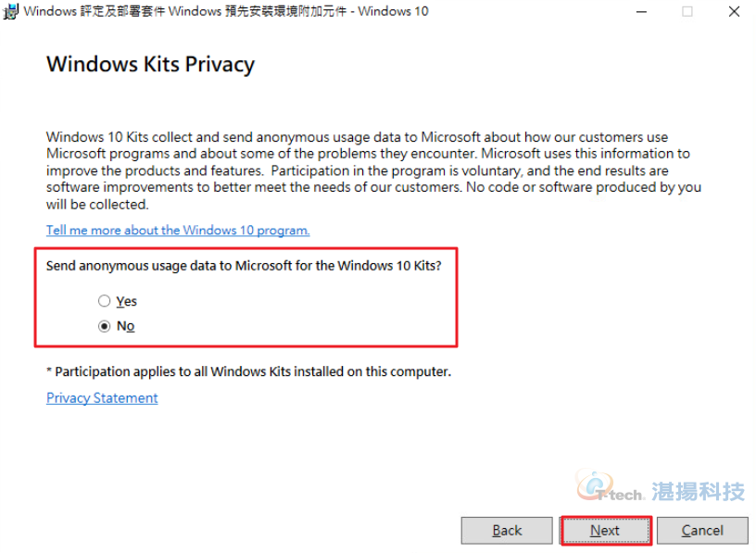Proceed by clicking the Next button
Image resolution: width=756 pixels, height=553 pixels.
point(606,531)
